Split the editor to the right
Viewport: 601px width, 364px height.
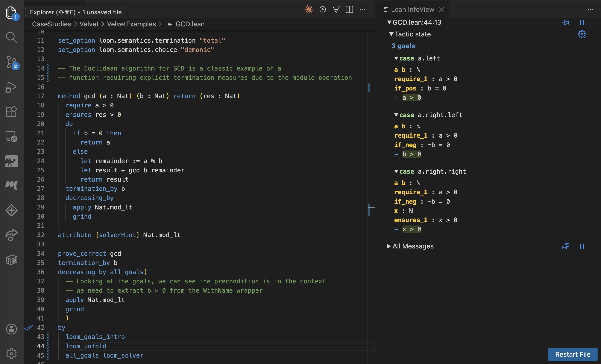point(349,9)
